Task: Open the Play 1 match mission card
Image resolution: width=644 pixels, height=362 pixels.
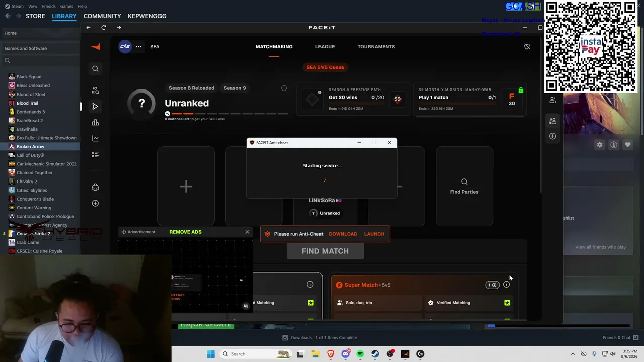Action: [x=470, y=100]
